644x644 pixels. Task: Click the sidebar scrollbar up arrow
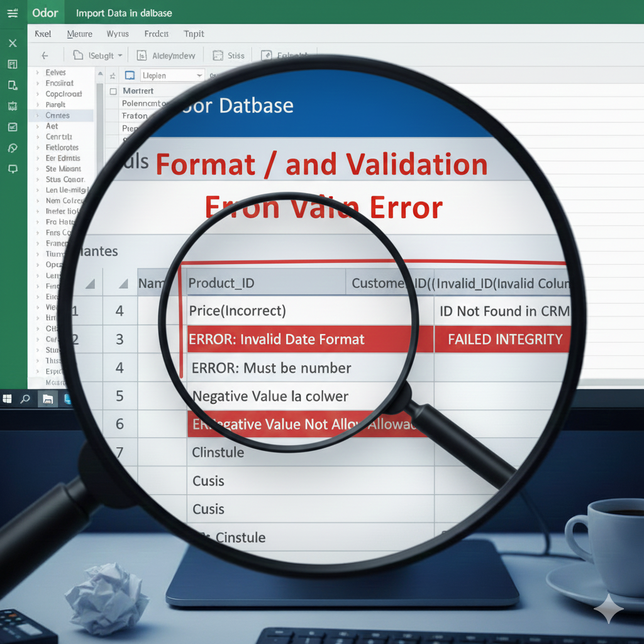point(100,74)
